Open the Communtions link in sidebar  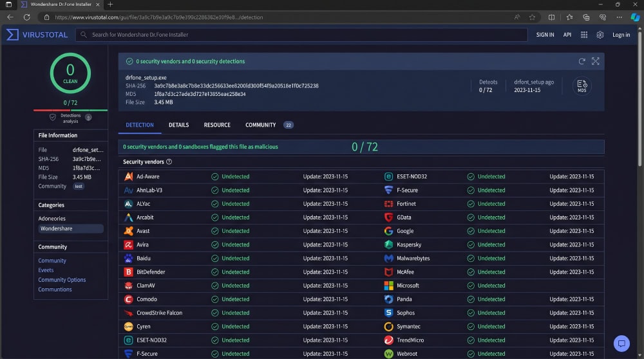55,290
